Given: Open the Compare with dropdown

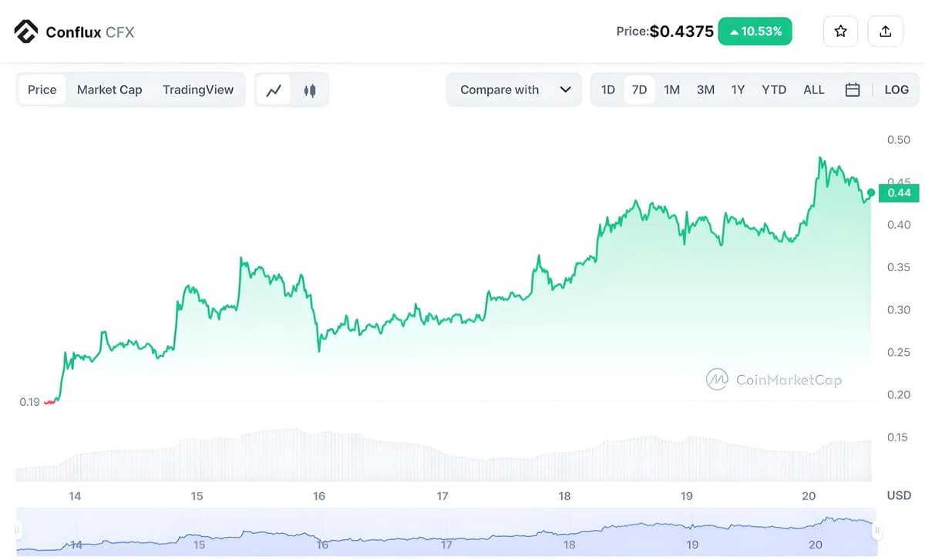Looking at the screenshot, I should pyautogui.click(x=513, y=89).
